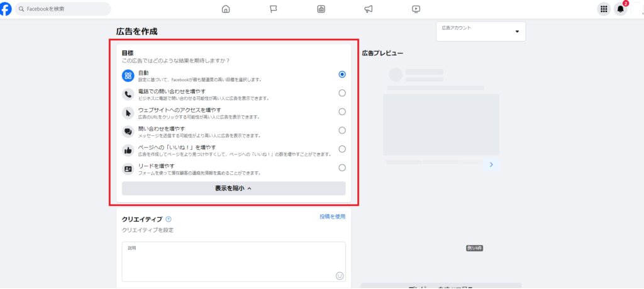The width and height of the screenshot is (644, 289).
Task: Open the Insights chart icon
Action: coord(321,9)
